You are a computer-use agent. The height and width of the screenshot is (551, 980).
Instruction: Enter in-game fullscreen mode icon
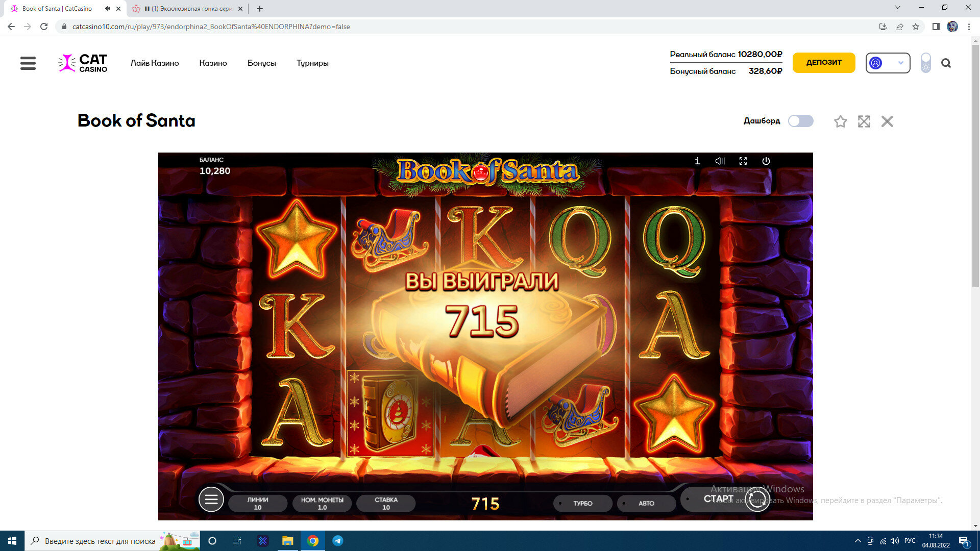click(x=743, y=161)
